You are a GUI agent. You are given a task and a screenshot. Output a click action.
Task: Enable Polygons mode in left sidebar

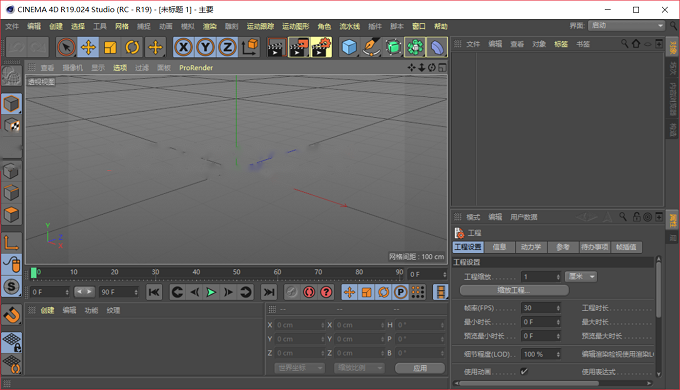point(11,215)
